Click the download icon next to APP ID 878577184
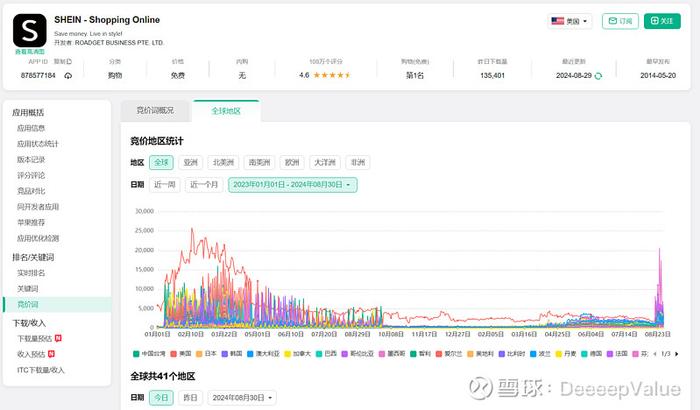Image resolution: width=700 pixels, height=410 pixels. pyautogui.click(x=68, y=76)
